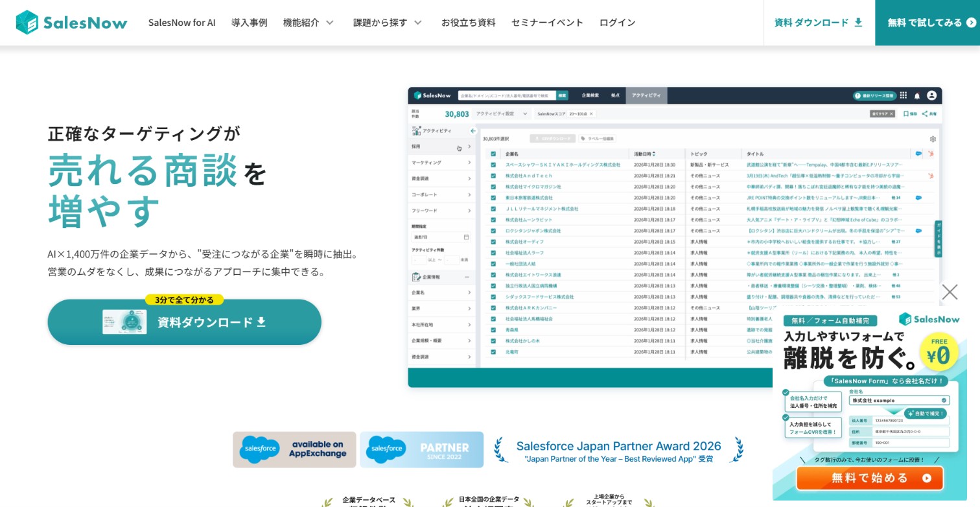Open the notification bell in the product screenshot
Viewport: 980px width, 507px height.
(x=917, y=95)
